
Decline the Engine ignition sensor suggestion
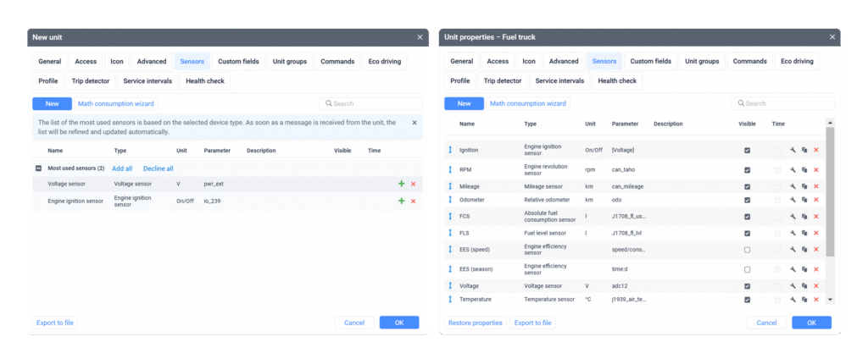[x=413, y=201]
